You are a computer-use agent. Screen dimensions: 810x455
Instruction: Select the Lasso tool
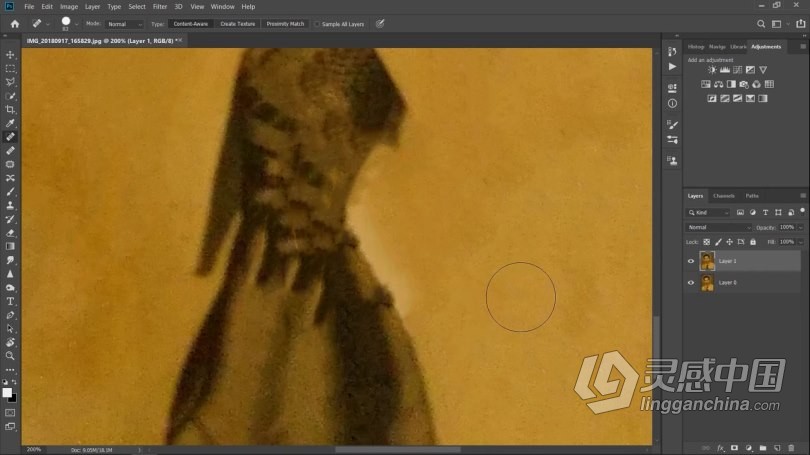click(10, 82)
